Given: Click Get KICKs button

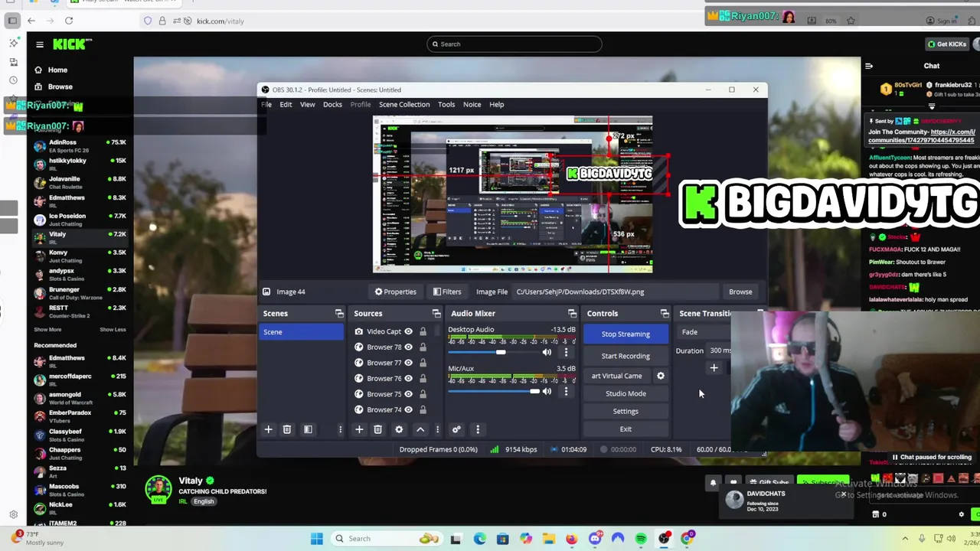Looking at the screenshot, I should click(947, 44).
